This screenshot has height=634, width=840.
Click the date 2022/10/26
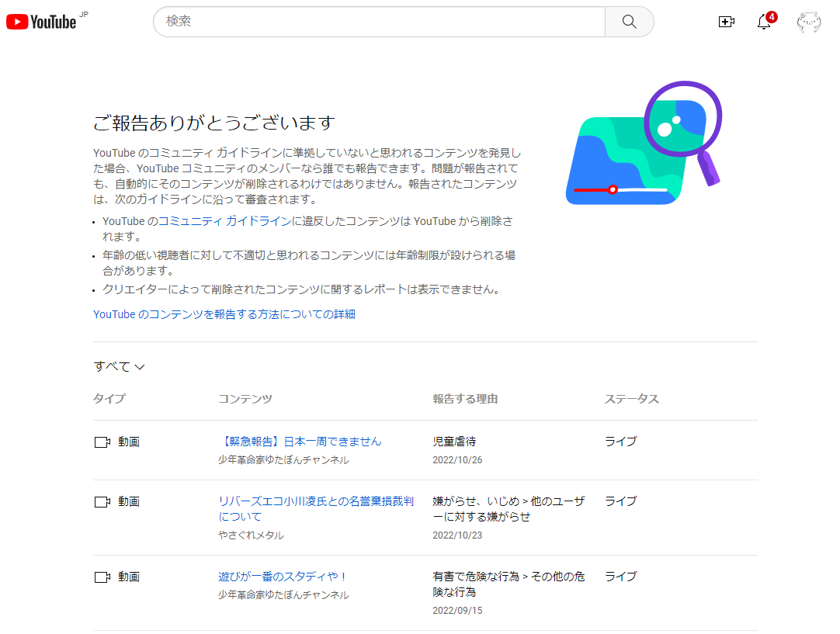click(x=457, y=460)
